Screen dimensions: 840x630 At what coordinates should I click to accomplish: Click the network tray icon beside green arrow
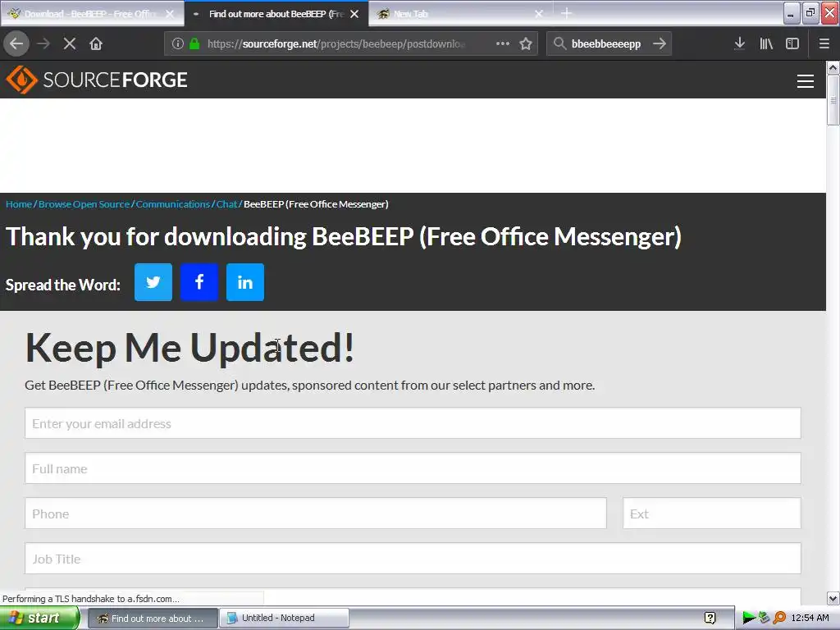click(764, 618)
